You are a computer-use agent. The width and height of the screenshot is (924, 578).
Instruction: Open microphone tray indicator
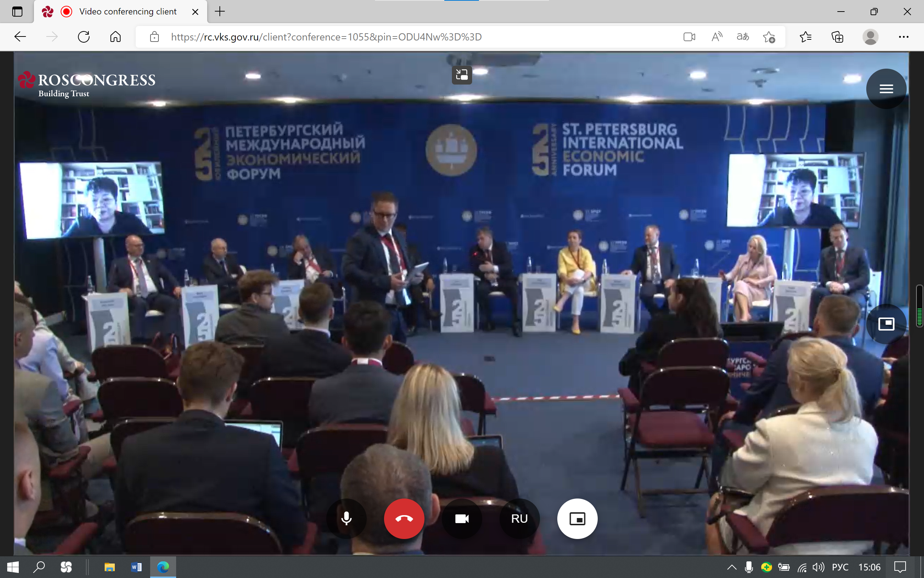click(749, 567)
